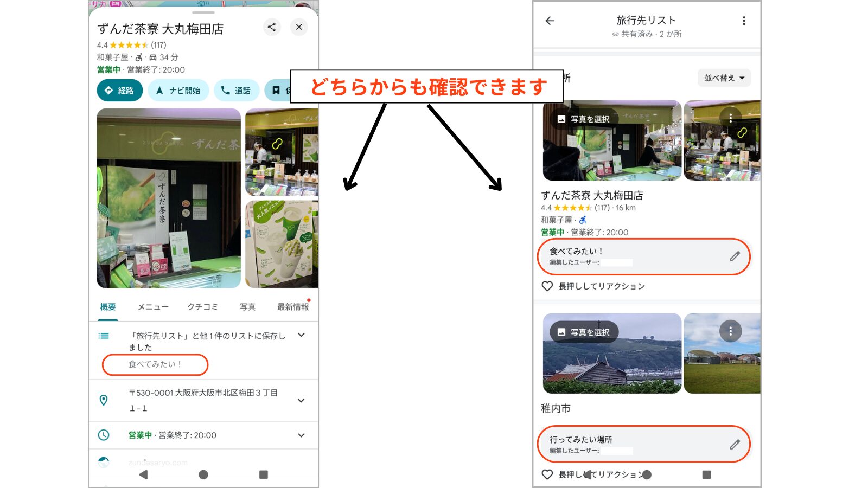Image resolution: width=868 pixels, height=488 pixels.
Task: Open the 旅行先リスト overflow menu
Action: pos(744,21)
